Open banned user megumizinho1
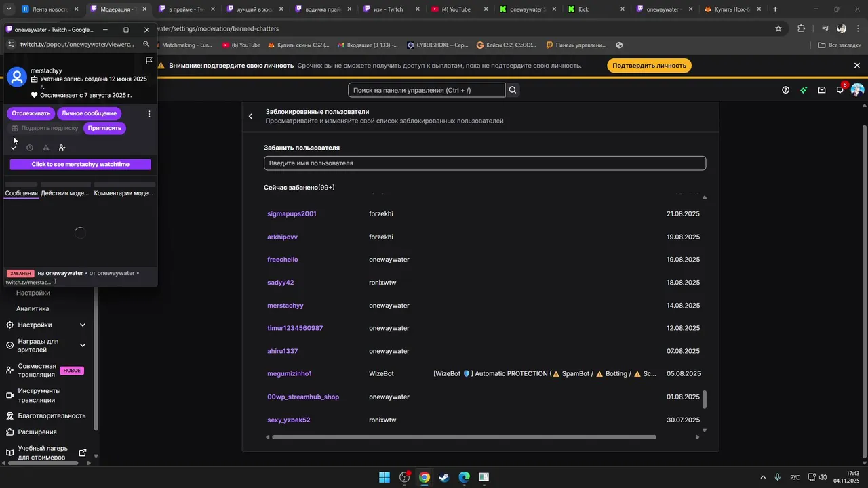The image size is (868, 488). (x=290, y=374)
